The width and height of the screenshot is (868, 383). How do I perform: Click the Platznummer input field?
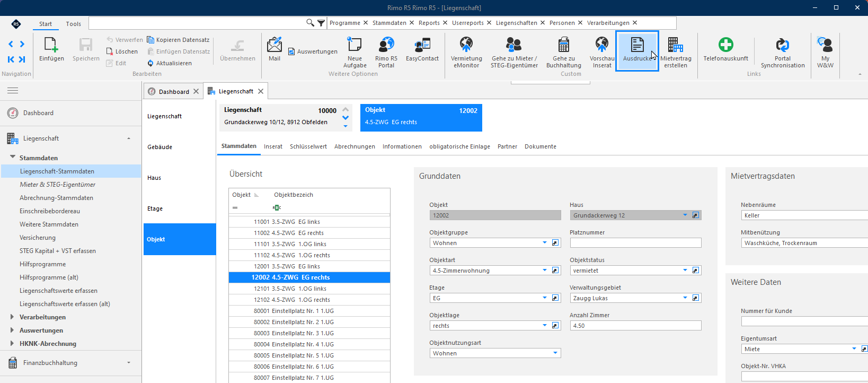point(635,243)
